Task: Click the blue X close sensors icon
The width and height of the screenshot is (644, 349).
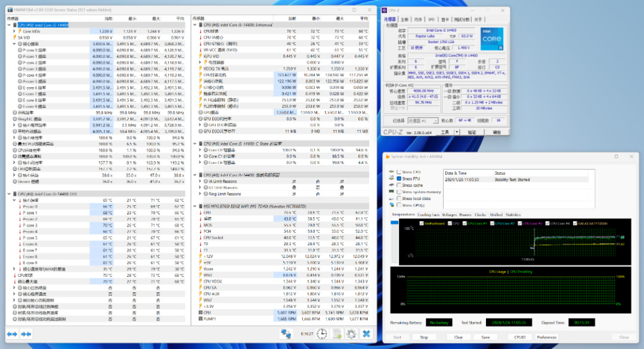Action: click(367, 333)
